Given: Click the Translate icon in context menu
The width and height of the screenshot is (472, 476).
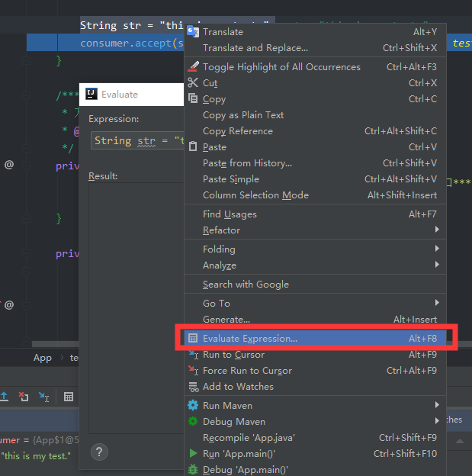Looking at the screenshot, I should [x=193, y=32].
